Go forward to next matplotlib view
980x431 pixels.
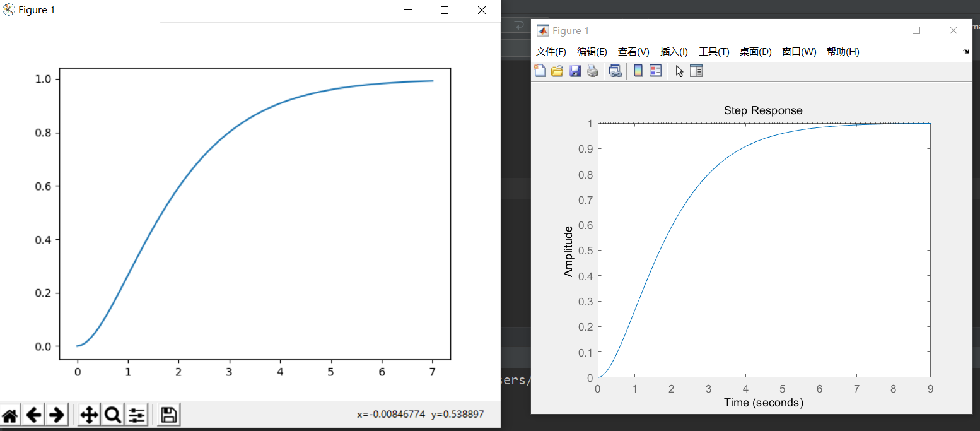55,414
